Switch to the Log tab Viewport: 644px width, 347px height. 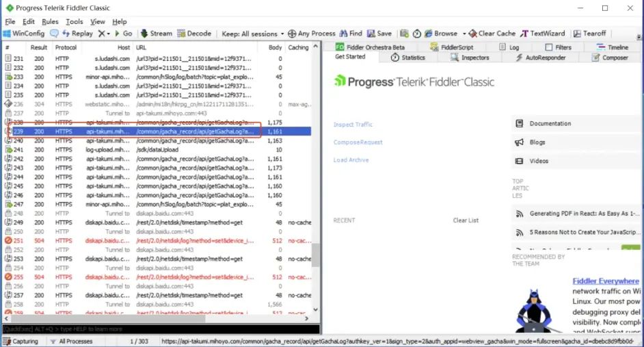(x=509, y=47)
